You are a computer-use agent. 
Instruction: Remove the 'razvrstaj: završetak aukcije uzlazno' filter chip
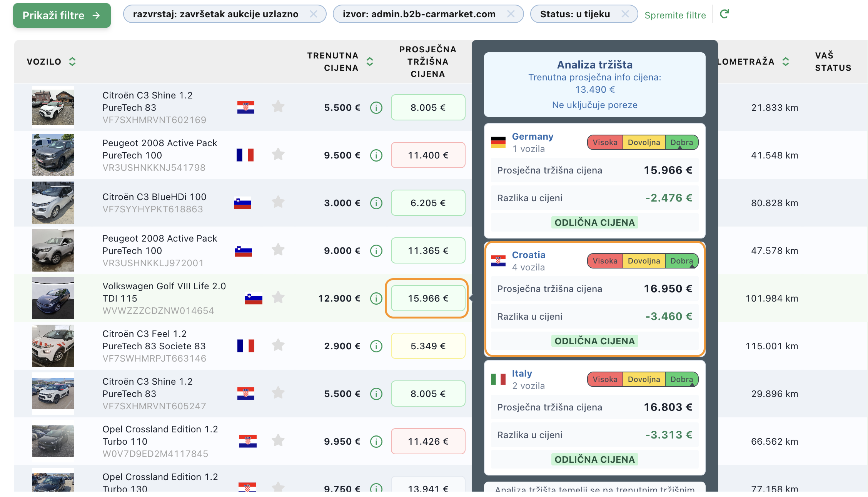pos(314,14)
